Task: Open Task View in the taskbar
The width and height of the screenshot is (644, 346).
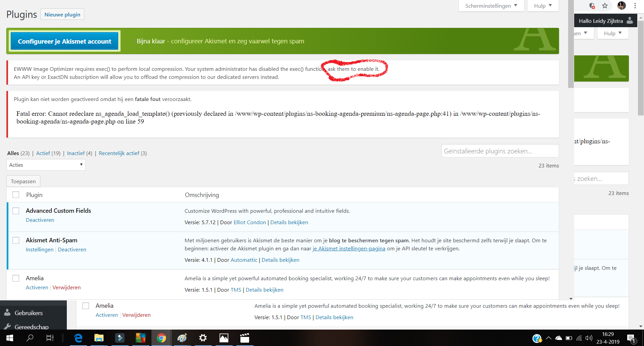Action: coord(50,338)
